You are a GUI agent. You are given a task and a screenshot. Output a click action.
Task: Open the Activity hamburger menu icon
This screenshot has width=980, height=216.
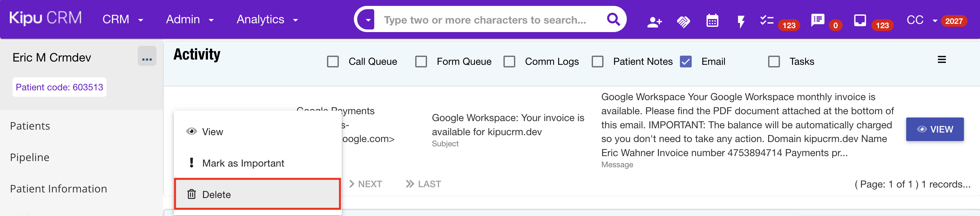[x=941, y=60]
